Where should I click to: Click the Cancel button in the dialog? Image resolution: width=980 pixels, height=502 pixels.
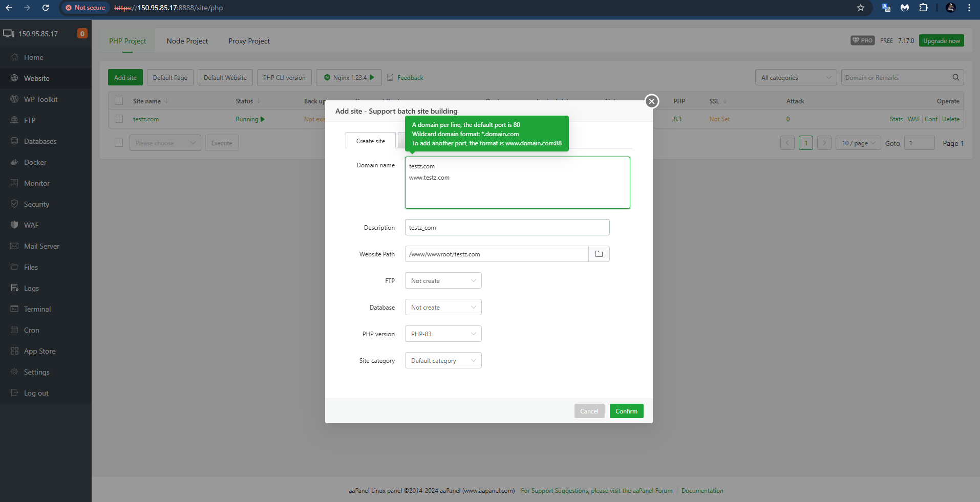[589, 411]
